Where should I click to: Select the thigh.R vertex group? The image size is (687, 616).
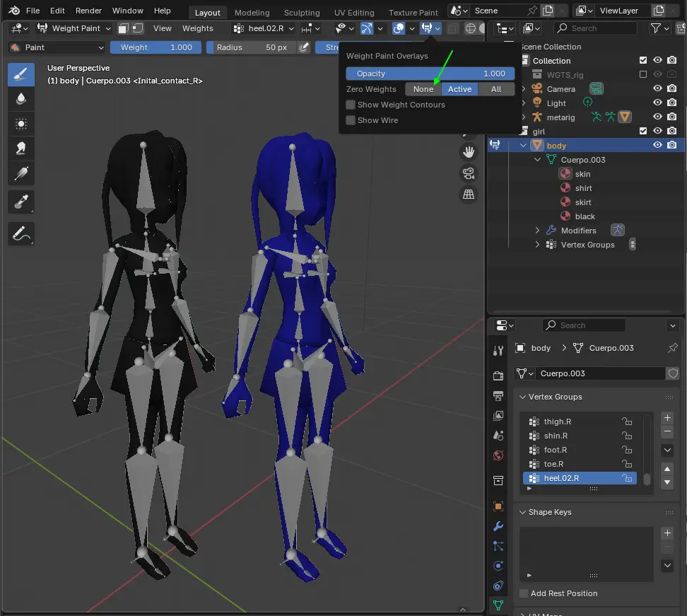coord(557,422)
